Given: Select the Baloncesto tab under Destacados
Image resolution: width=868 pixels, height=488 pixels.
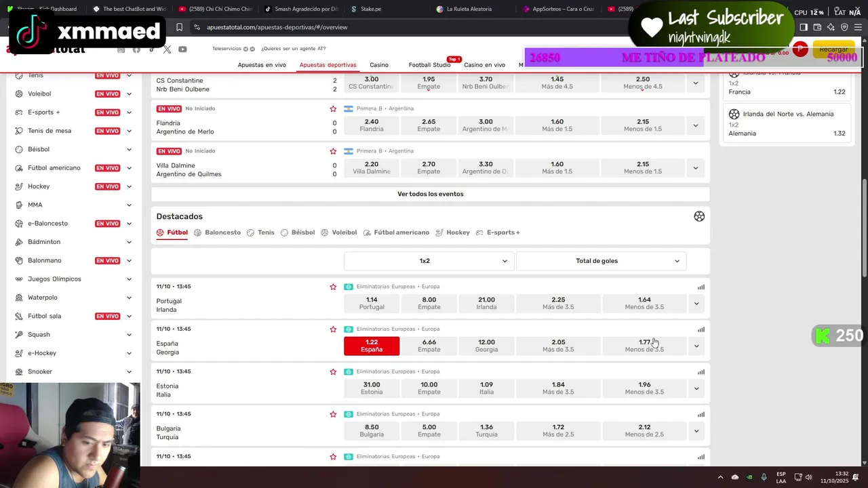Looking at the screenshot, I should point(217,232).
